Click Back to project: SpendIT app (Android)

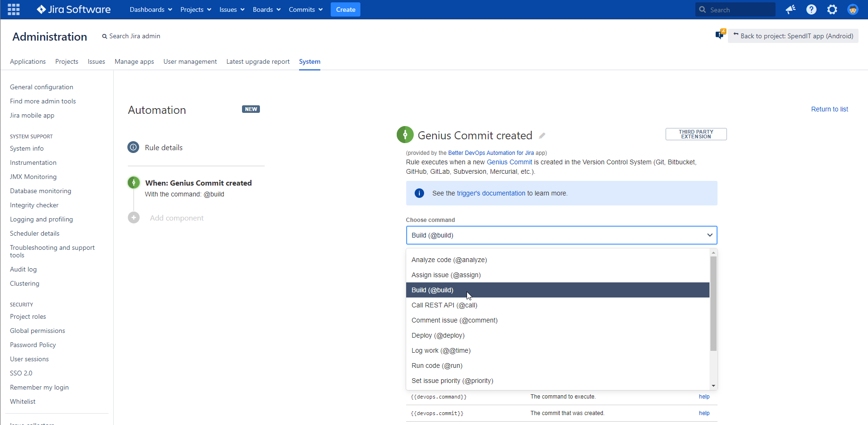click(x=793, y=36)
